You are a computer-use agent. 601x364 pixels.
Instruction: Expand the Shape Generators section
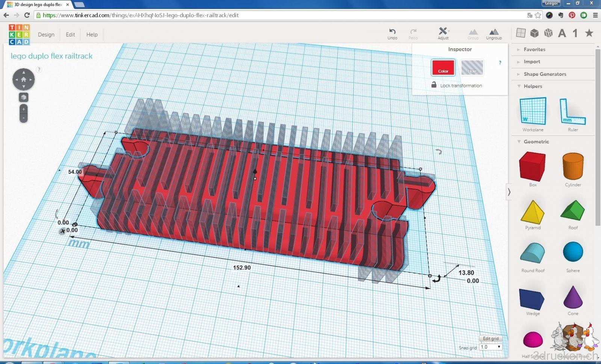[545, 74]
